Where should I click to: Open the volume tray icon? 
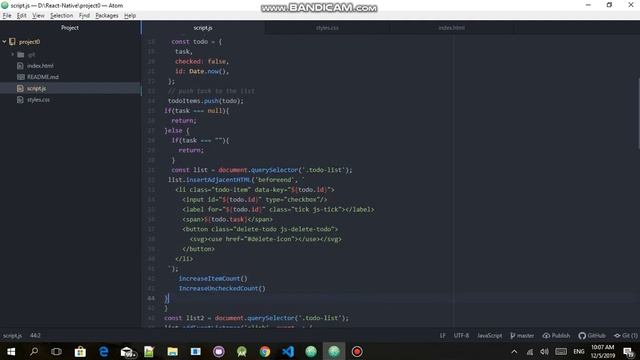pos(544,351)
